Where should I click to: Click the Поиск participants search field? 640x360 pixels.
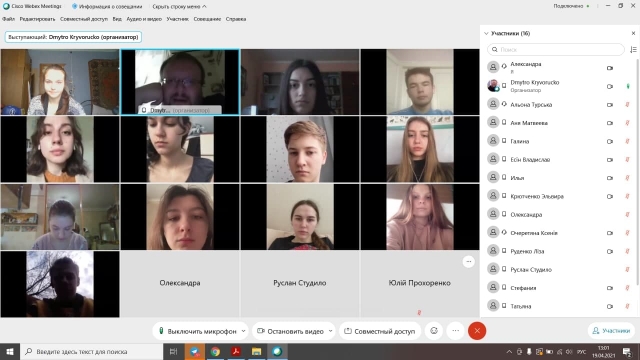coord(556,49)
